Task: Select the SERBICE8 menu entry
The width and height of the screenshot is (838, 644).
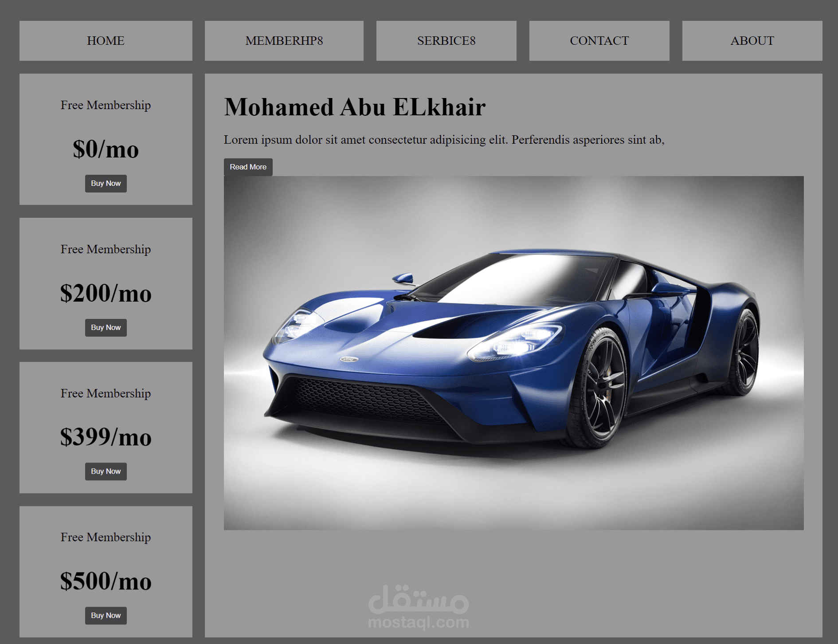Action: (446, 40)
